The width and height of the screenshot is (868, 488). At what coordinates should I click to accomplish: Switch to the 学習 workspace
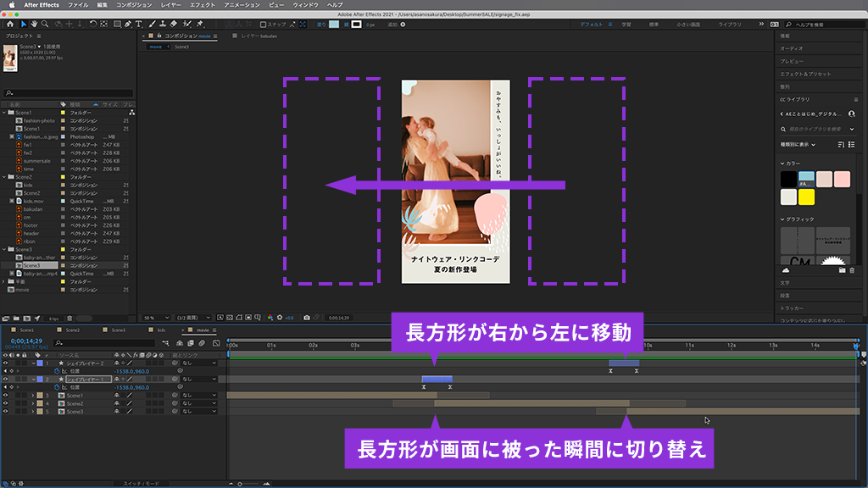tap(626, 25)
